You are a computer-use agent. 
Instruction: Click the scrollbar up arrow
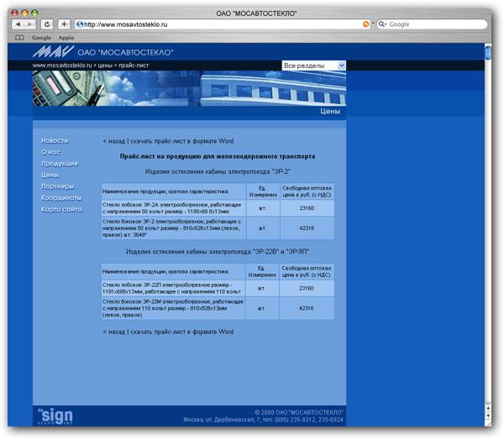488,408
